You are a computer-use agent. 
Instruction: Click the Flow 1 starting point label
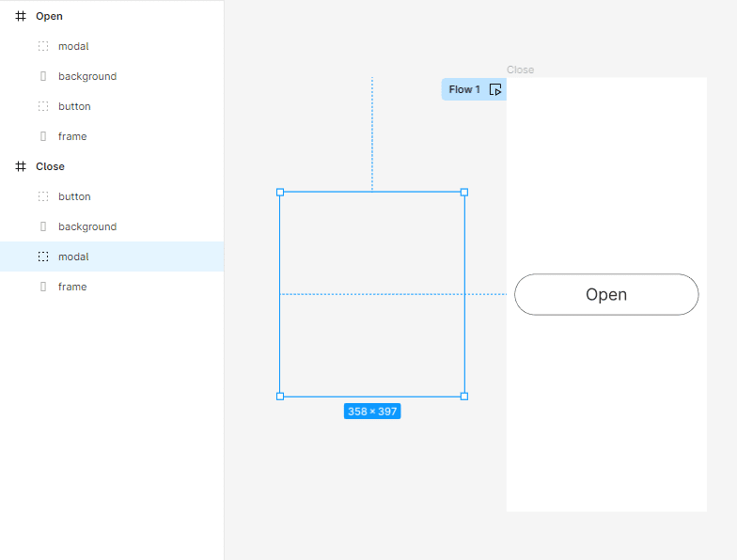coord(464,89)
